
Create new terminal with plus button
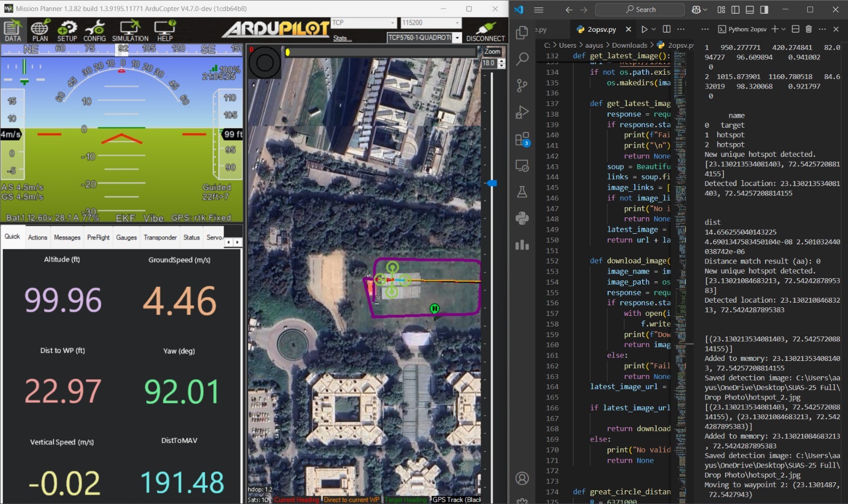[x=775, y=29]
